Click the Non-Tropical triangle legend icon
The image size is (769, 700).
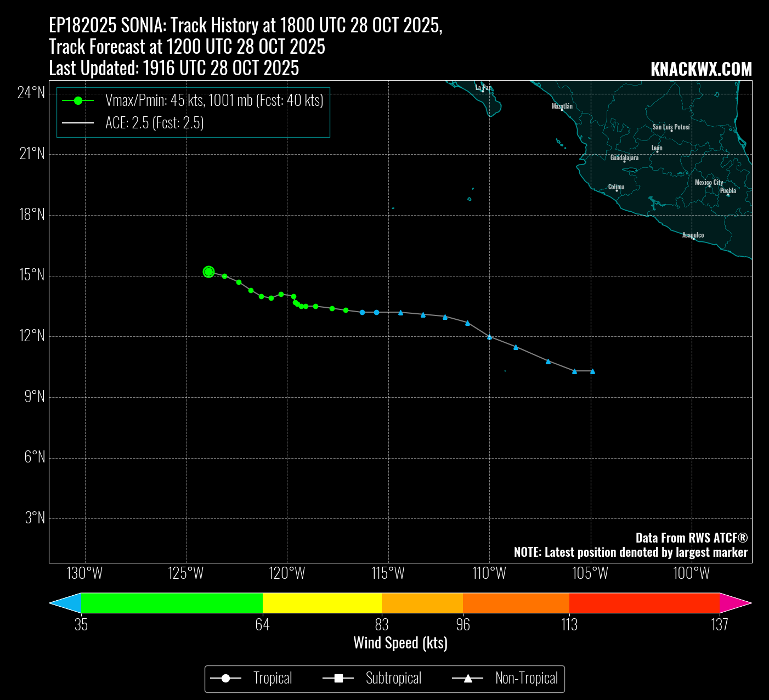click(x=468, y=679)
